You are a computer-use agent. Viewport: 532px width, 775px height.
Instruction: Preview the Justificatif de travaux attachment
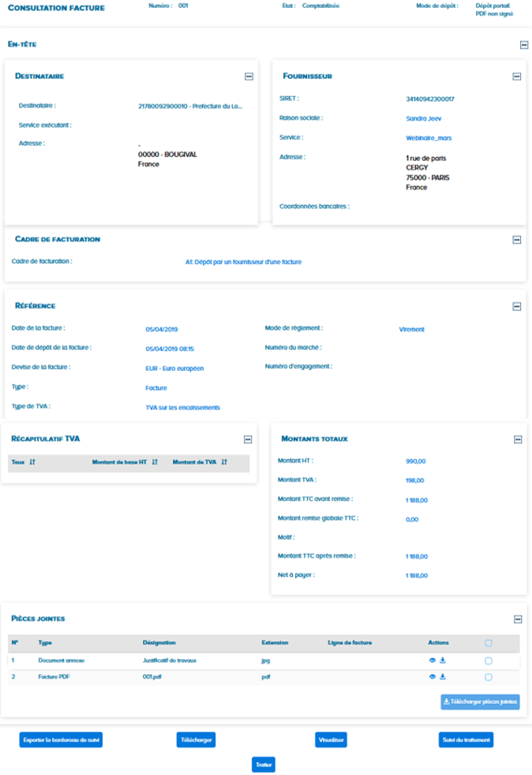pyautogui.click(x=433, y=660)
